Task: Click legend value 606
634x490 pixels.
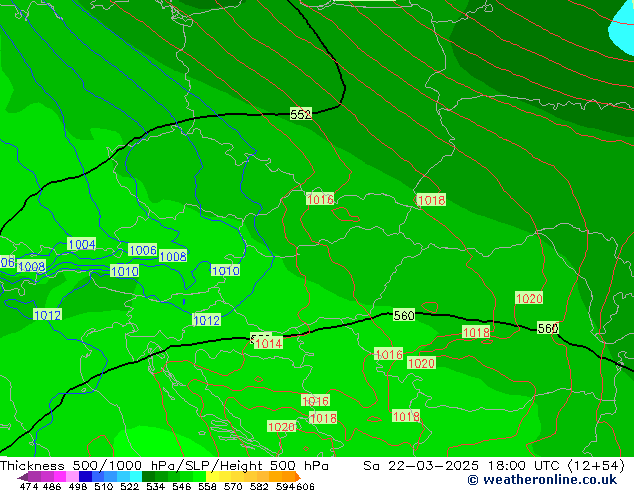Action: [x=305, y=486]
